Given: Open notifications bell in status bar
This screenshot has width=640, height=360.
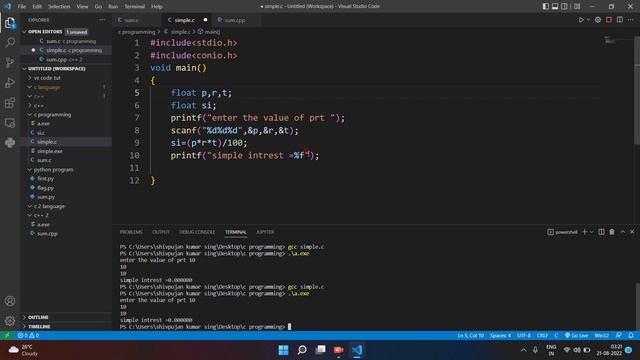Looking at the screenshot, I should (631, 336).
